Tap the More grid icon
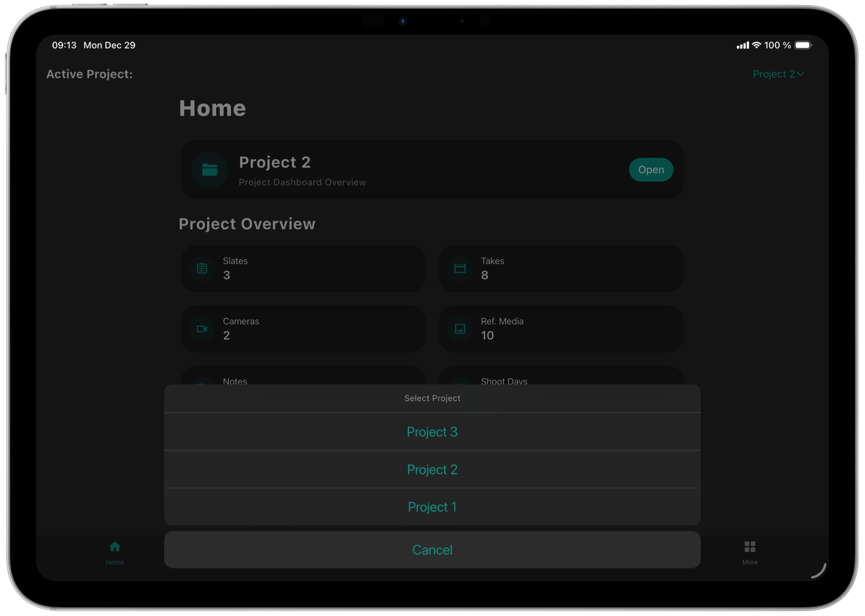The height and width of the screenshot is (616, 865). coord(750,547)
